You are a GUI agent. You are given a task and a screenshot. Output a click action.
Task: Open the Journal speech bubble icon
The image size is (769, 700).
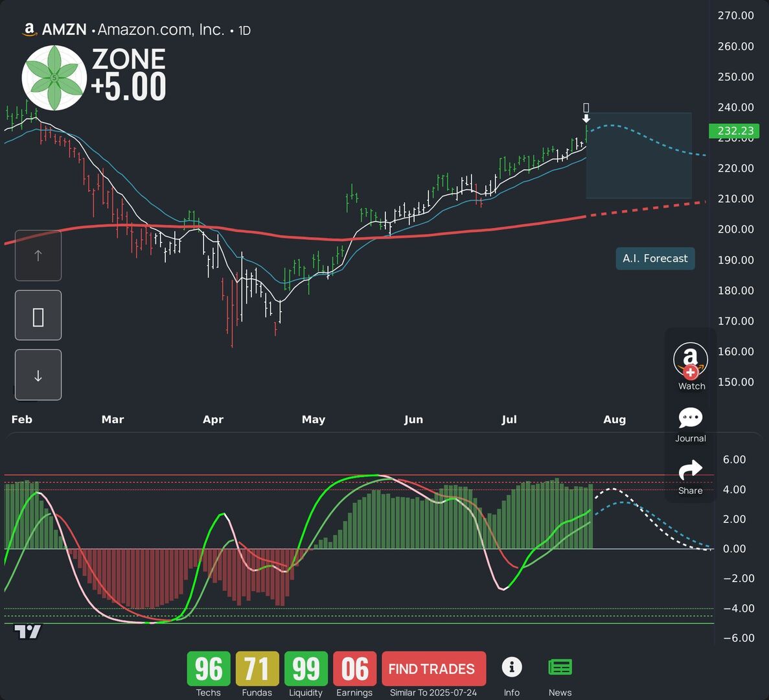coord(691,418)
